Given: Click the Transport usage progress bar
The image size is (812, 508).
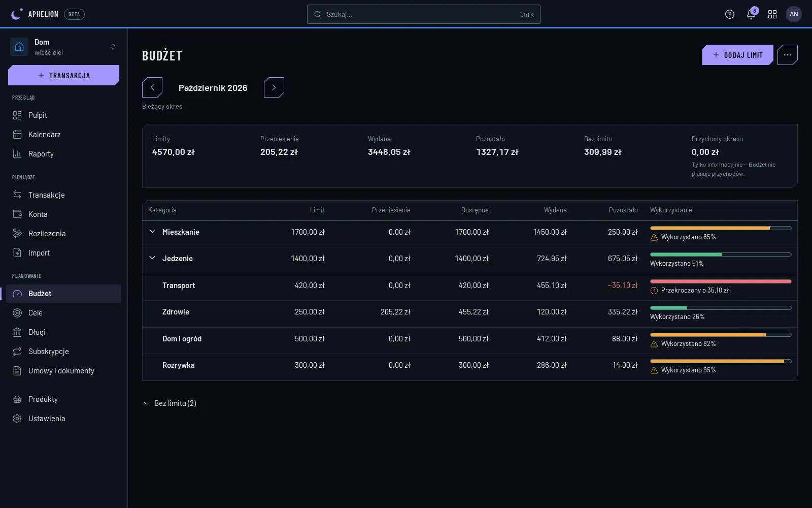Looking at the screenshot, I should [x=721, y=281].
